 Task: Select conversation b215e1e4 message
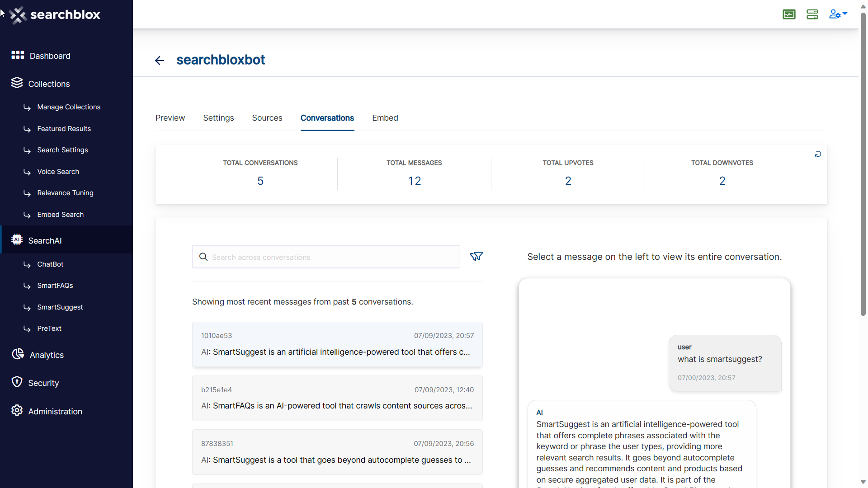tap(337, 398)
